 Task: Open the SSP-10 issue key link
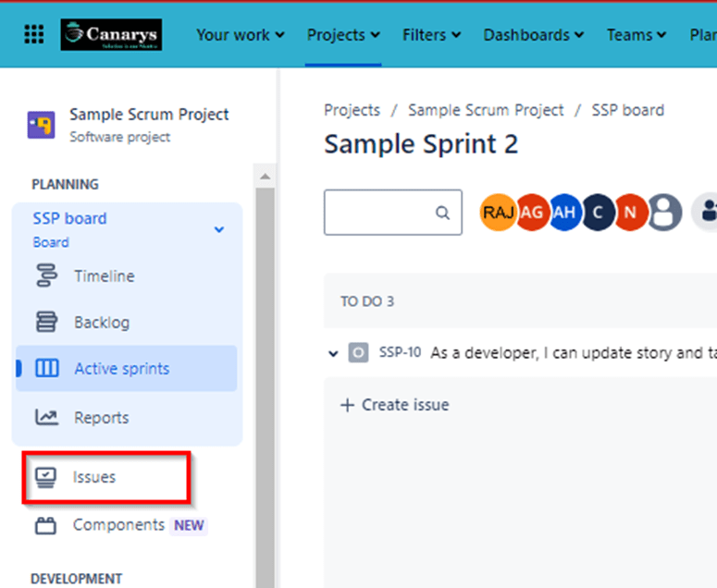400,352
